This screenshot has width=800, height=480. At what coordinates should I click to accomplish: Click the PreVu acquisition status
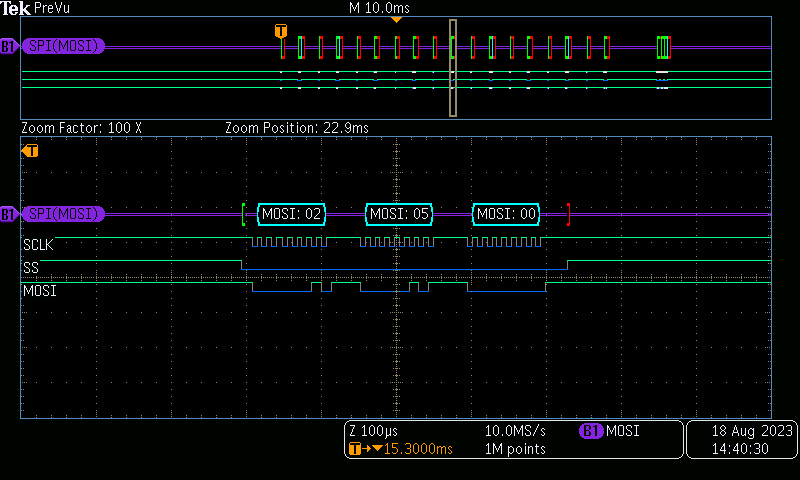pyautogui.click(x=52, y=8)
